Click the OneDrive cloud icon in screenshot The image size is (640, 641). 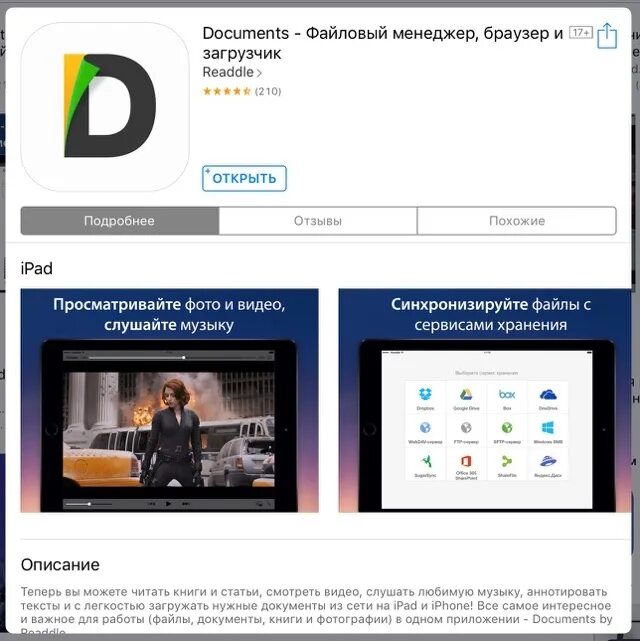(x=548, y=395)
